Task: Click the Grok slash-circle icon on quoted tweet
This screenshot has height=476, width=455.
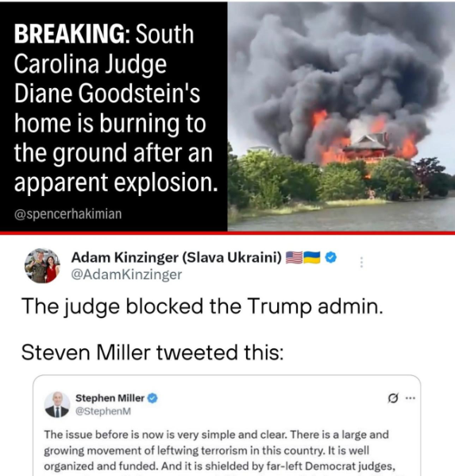Action: [393, 398]
